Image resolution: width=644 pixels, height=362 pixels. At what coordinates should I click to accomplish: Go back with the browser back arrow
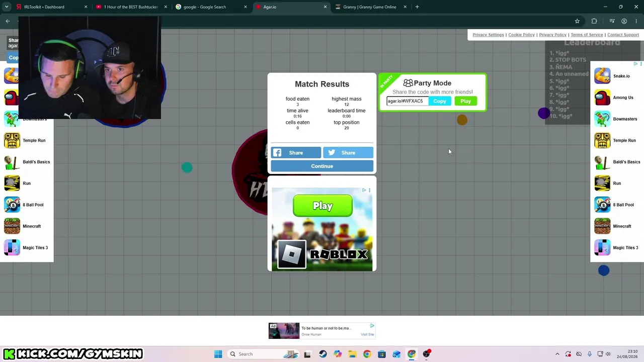8,21
